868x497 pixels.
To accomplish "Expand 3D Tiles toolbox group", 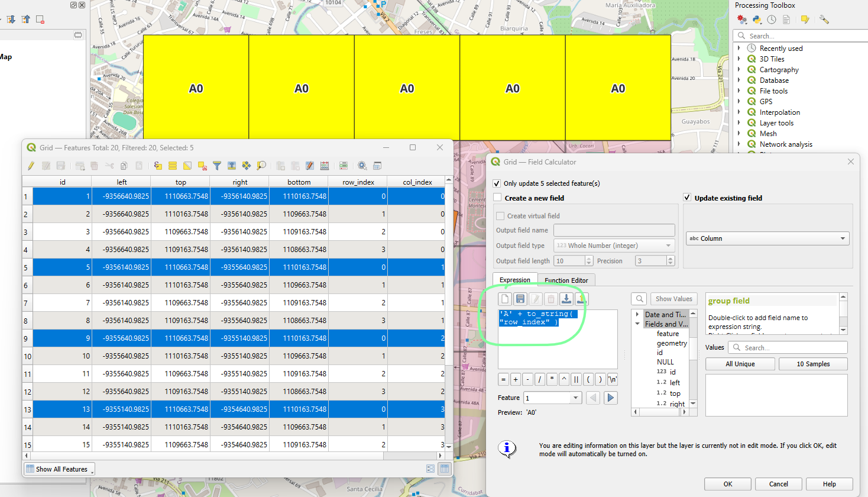I will click(739, 59).
